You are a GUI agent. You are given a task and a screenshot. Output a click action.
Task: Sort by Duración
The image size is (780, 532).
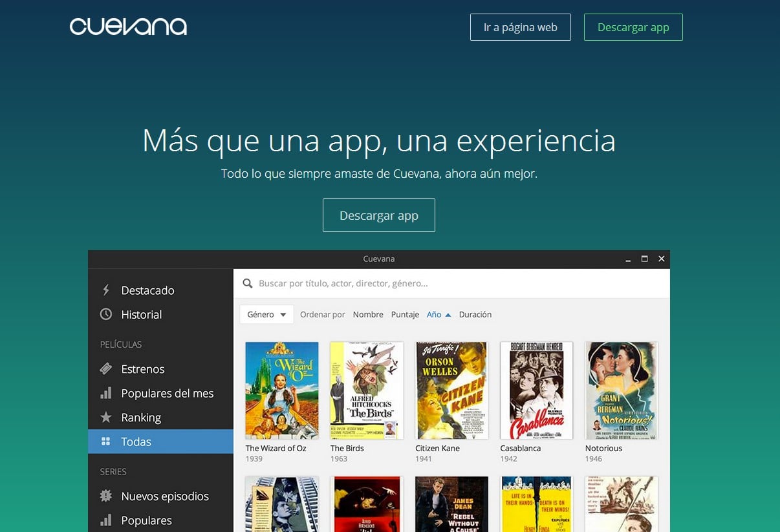(x=475, y=314)
